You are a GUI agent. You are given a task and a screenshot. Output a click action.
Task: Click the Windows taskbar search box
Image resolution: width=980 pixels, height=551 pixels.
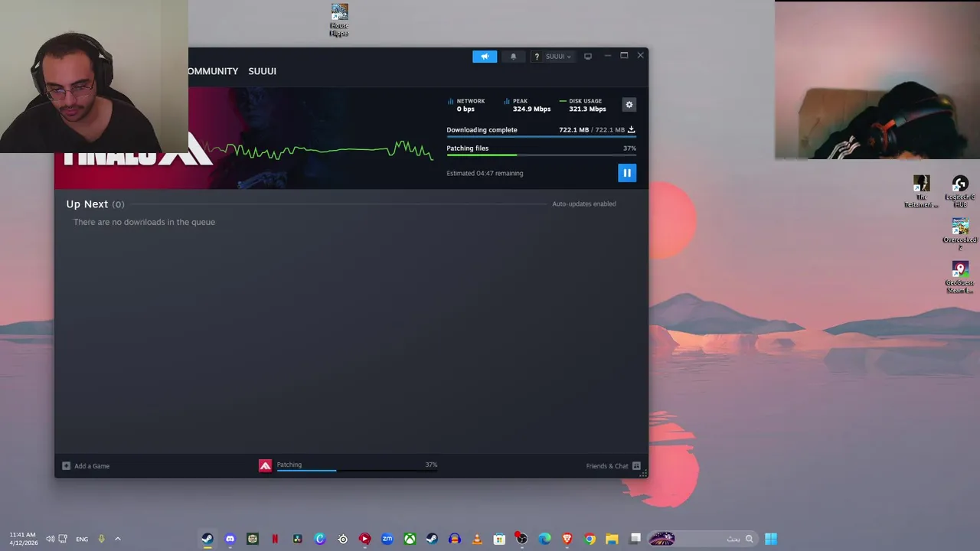pos(702,539)
